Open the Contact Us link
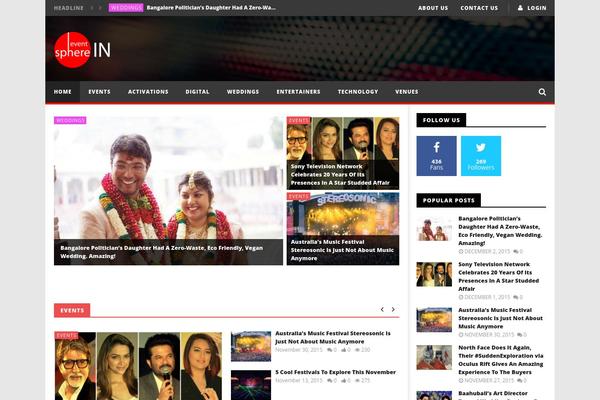This screenshot has width=600, height=400. pos(479,8)
